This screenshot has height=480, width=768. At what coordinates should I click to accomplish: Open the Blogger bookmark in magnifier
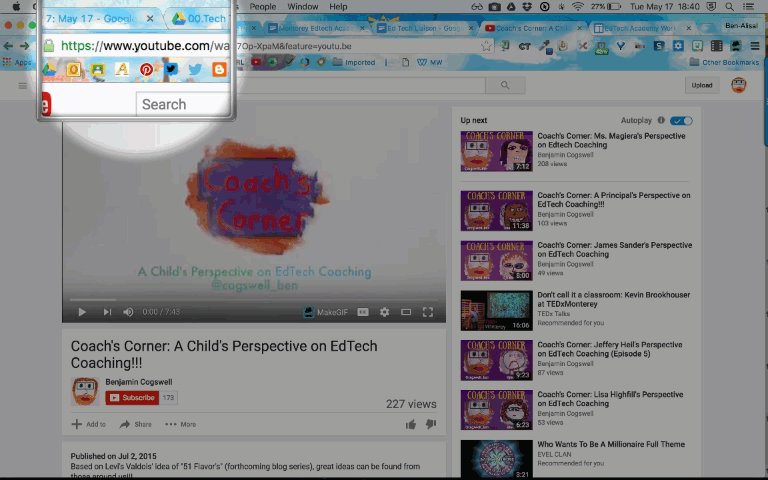[219, 70]
